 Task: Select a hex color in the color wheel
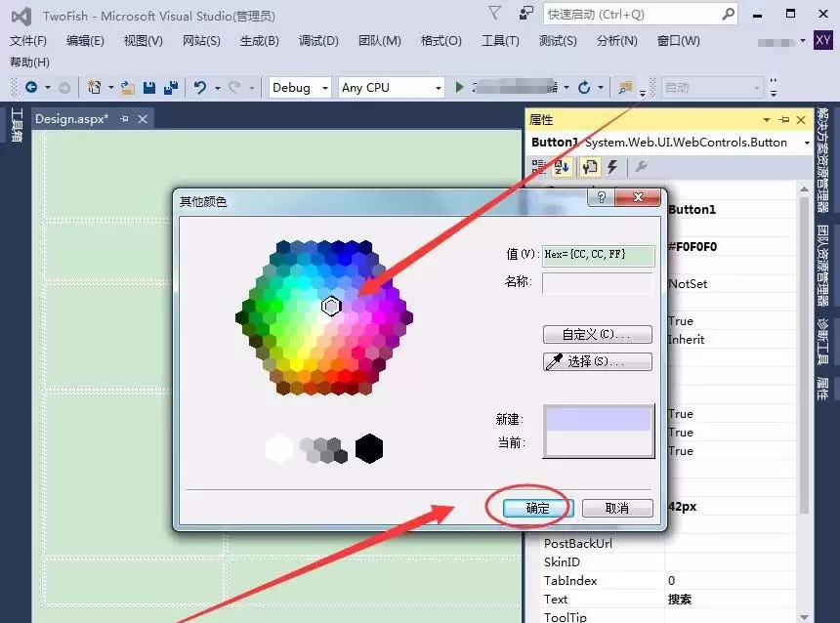click(x=332, y=305)
